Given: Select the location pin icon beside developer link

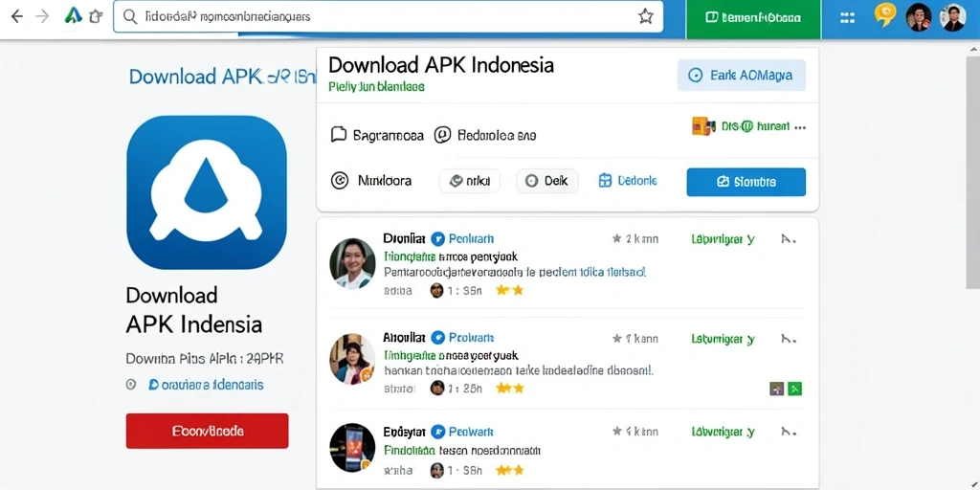Looking at the screenshot, I should (130, 385).
